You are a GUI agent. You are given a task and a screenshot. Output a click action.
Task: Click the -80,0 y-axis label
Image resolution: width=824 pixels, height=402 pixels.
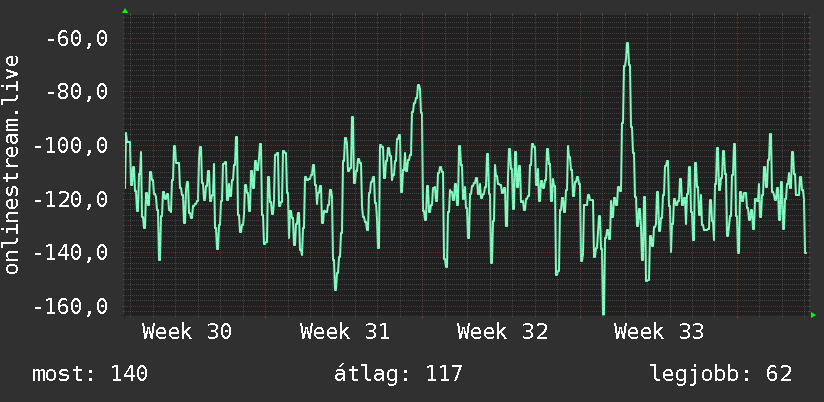(x=77, y=92)
